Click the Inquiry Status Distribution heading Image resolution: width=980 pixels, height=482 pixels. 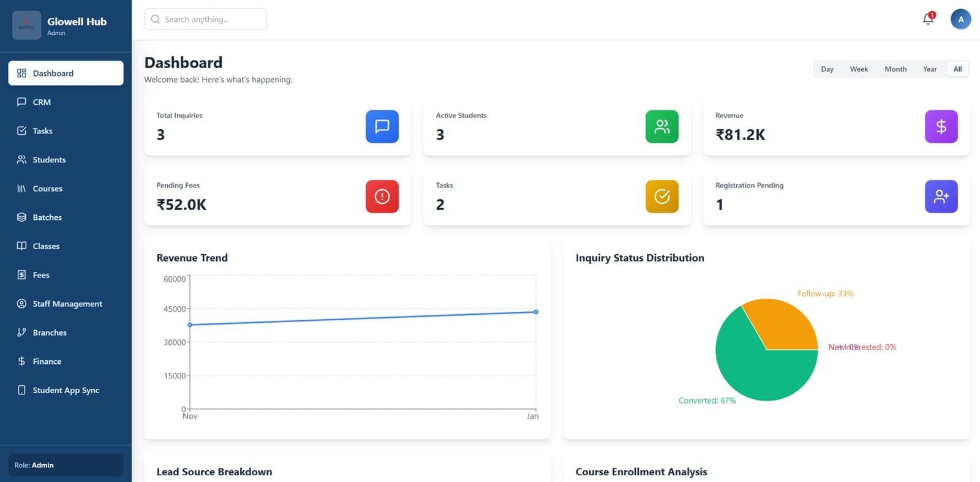coord(639,258)
